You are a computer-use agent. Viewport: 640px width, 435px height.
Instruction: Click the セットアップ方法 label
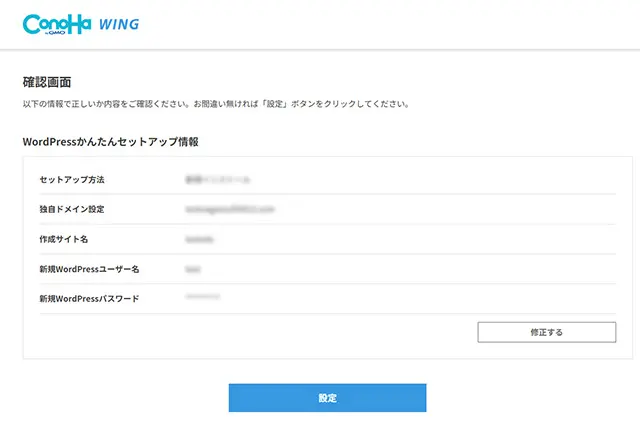[72, 180]
